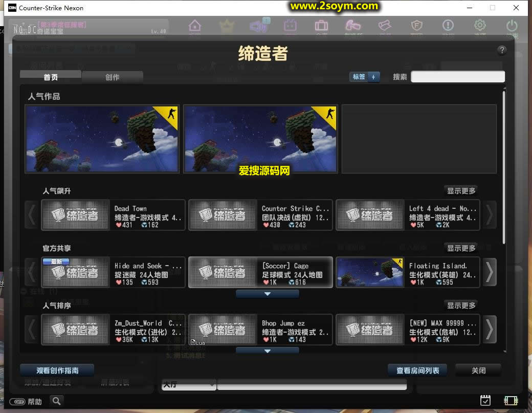Open the Dead Town map card

(113, 215)
